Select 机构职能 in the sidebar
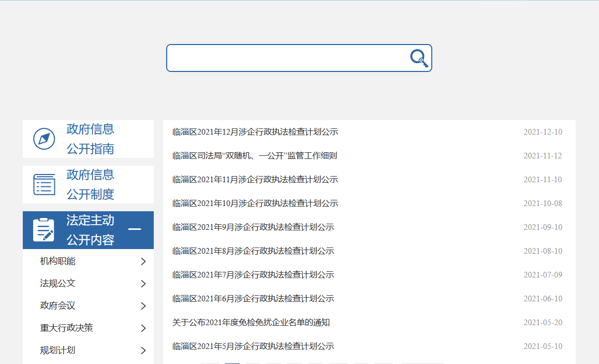 pyautogui.click(x=57, y=261)
